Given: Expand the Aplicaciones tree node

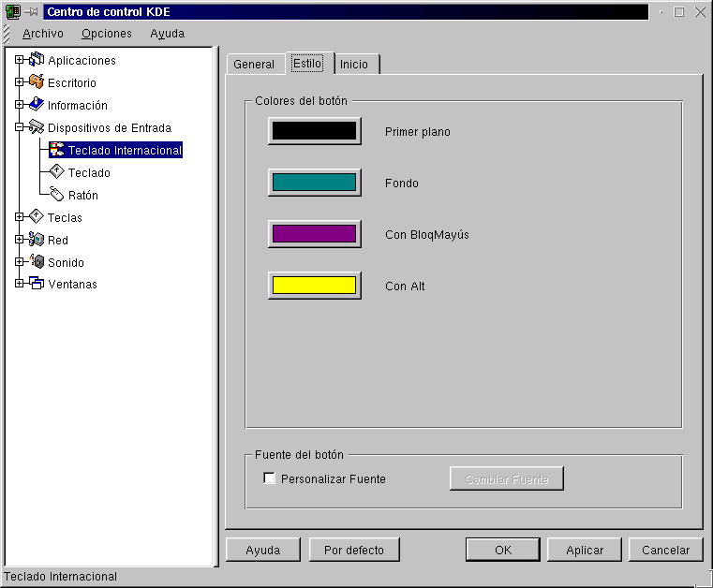Looking at the screenshot, I should pos(19,60).
